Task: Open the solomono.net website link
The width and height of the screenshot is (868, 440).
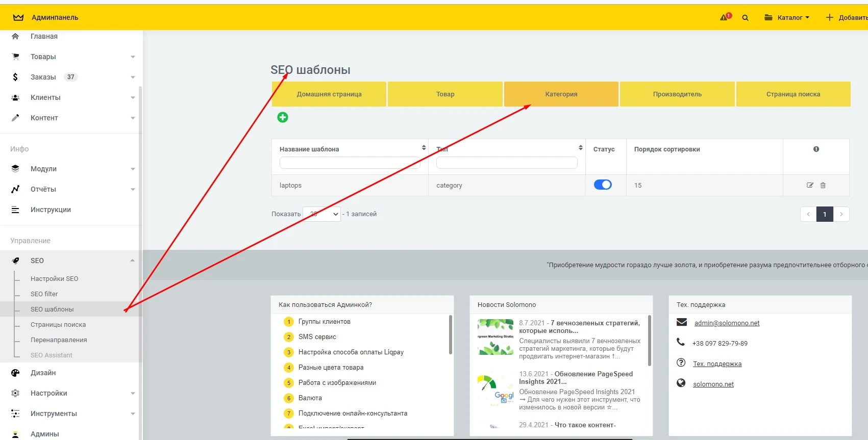Action: pyautogui.click(x=713, y=384)
